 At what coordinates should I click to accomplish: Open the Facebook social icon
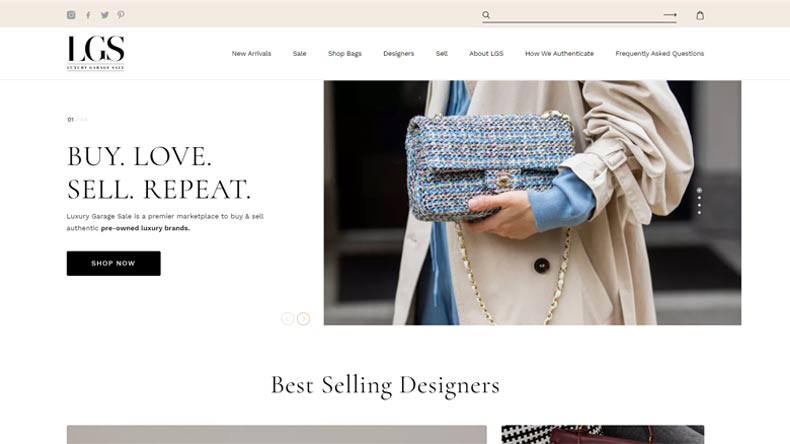[x=88, y=15]
